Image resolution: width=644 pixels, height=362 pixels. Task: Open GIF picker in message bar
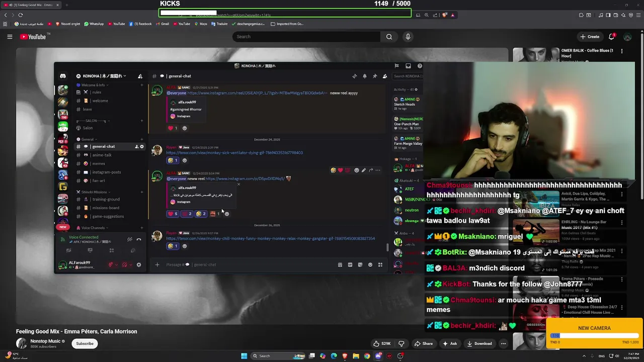tap(350, 264)
